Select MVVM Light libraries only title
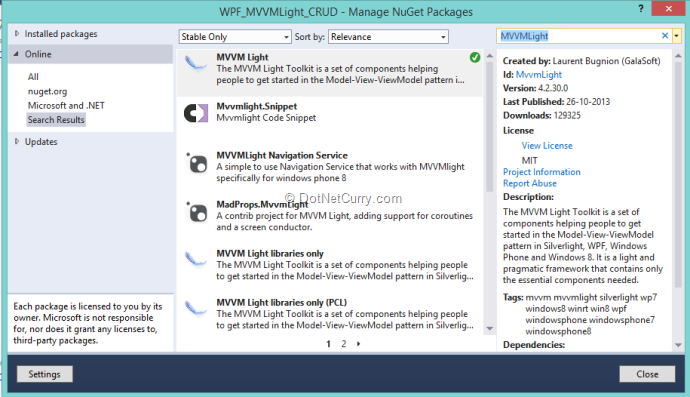This screenshot has width=690, height=397. click(x=270, y=253)
